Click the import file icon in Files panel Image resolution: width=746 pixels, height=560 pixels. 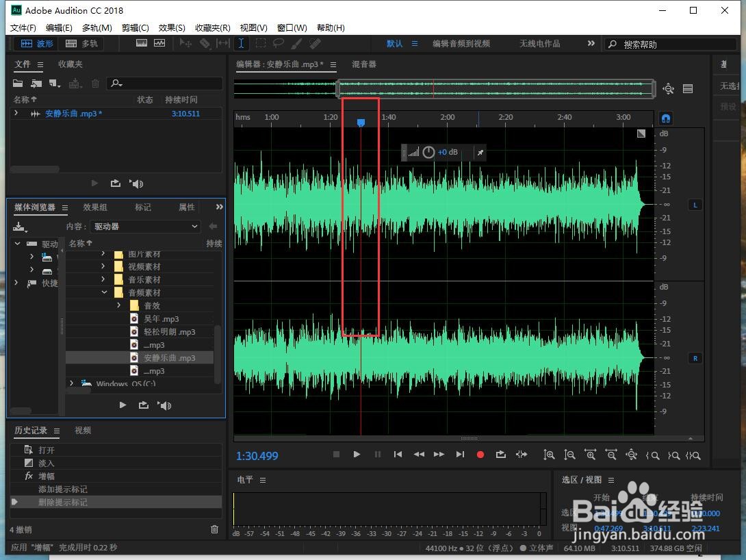pyautogui.click(x=36, y=84)
